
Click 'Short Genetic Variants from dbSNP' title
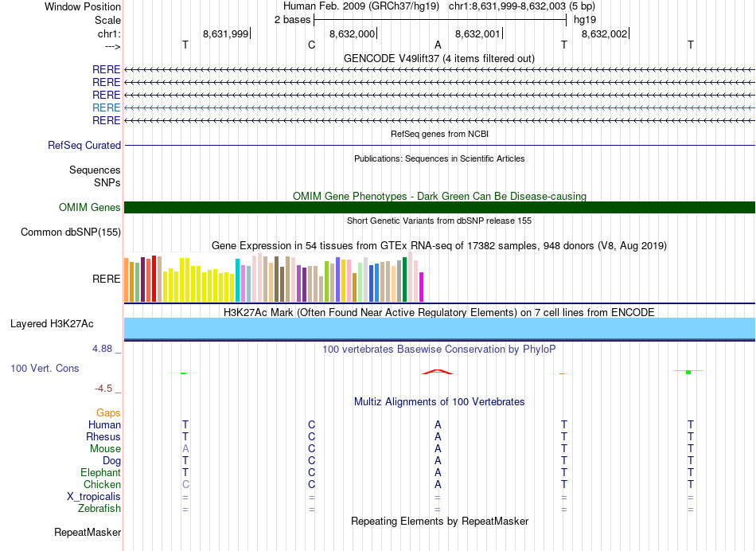[x=439, y=221]
